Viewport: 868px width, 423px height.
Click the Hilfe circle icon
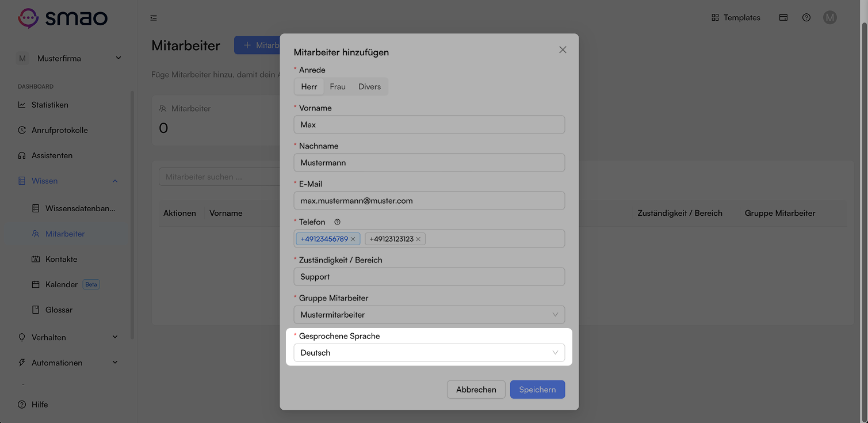(x=22, y=405)
